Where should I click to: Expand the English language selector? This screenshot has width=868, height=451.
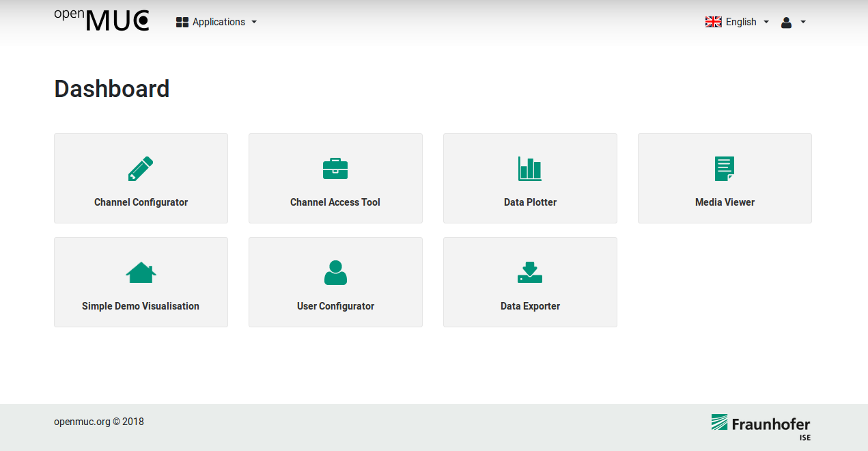click(x=738, y=21)
